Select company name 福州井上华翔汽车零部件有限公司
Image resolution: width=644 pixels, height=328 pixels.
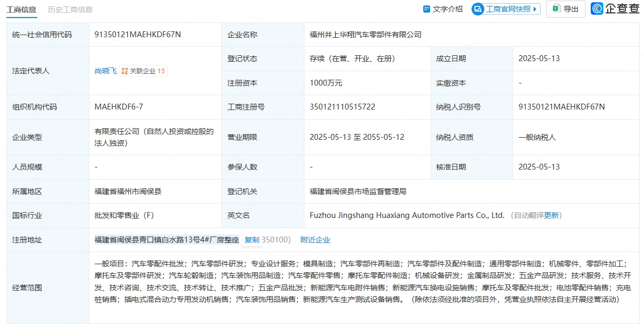(x=366, y=35)
